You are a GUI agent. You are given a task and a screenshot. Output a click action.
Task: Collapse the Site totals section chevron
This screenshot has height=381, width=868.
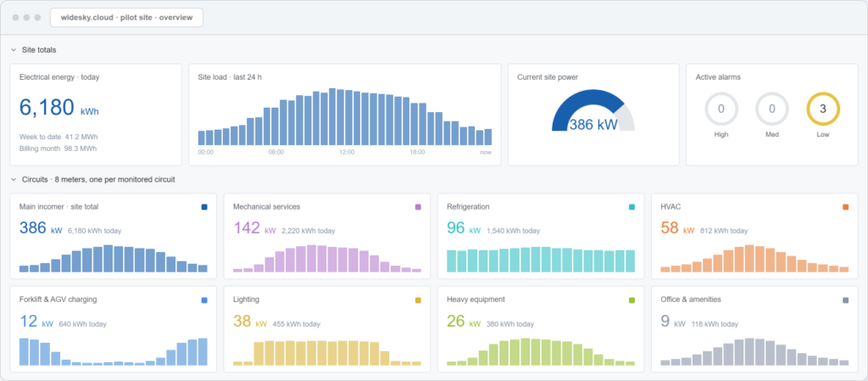[14, 50]
